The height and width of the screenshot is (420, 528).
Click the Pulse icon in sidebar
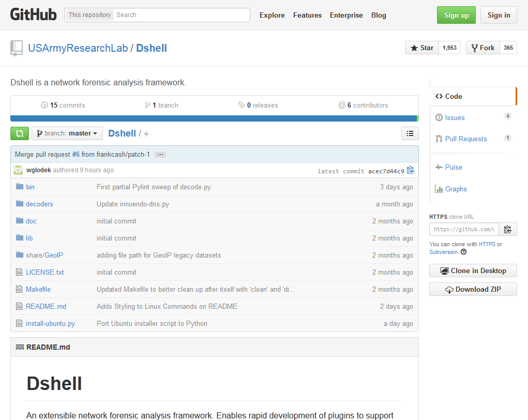(x=439, y=167)
